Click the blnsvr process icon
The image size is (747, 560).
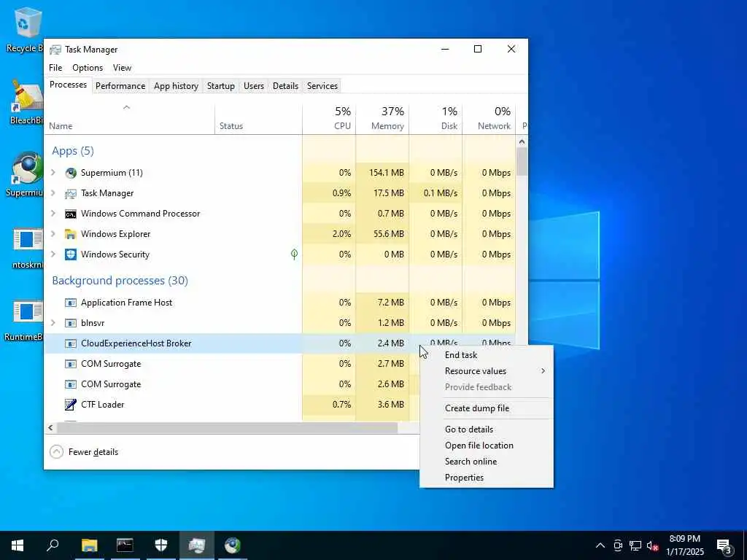click(71, 323)
